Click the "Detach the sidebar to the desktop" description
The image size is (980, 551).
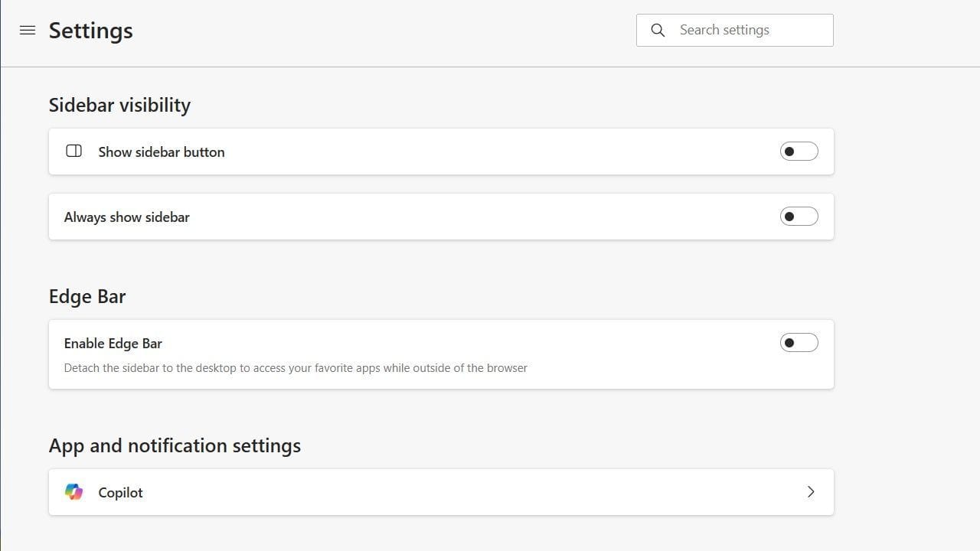[296, 368]
